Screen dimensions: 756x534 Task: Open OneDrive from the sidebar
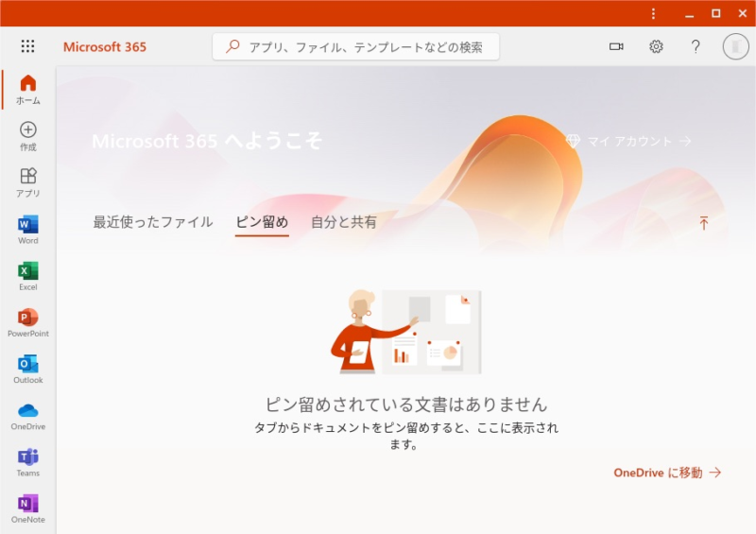tap(28, 416)
